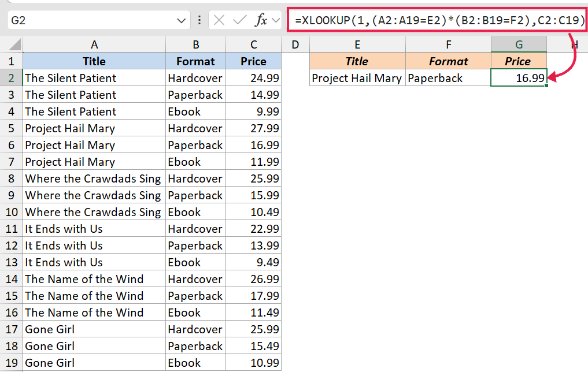Select cell E2 'Project Hail Mary'

[x=357, y=78]
